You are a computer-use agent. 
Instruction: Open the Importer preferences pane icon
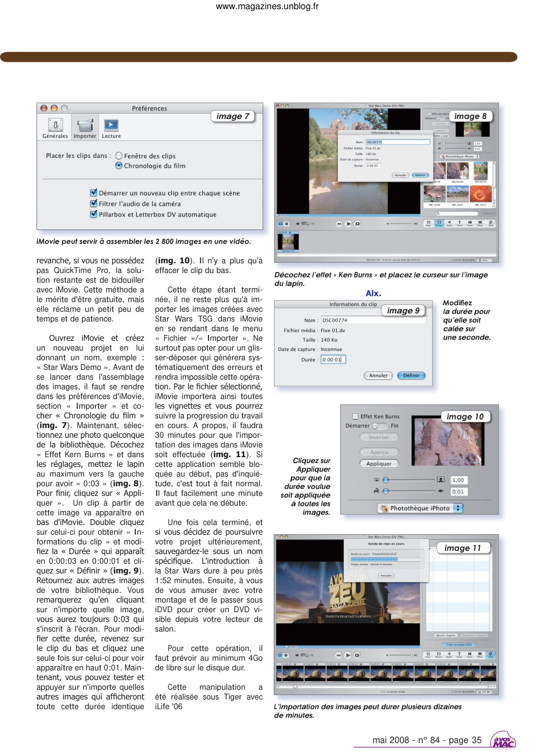[85, 129]
